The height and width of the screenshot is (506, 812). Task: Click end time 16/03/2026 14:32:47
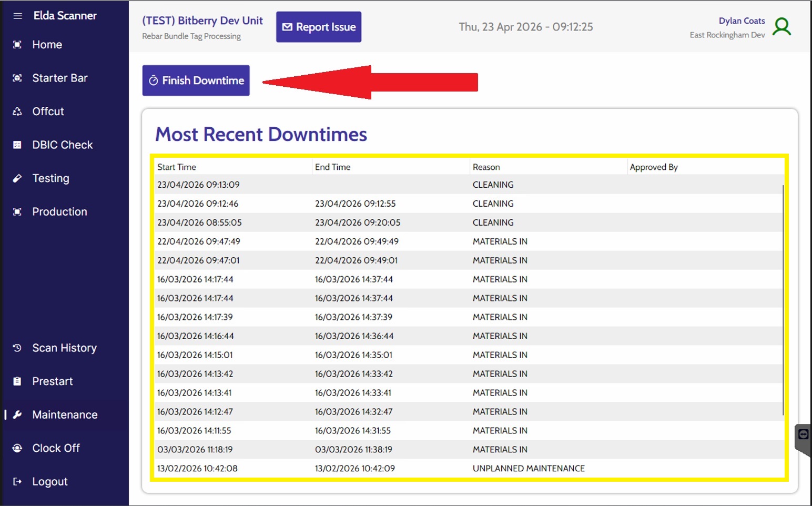pyautogui.click(x=354, y=412)
